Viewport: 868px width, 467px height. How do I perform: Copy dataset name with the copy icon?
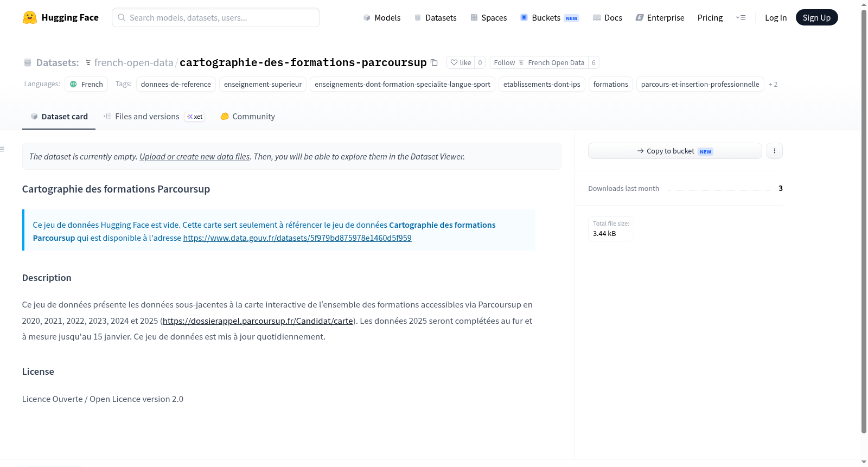(x=434, y=62)
